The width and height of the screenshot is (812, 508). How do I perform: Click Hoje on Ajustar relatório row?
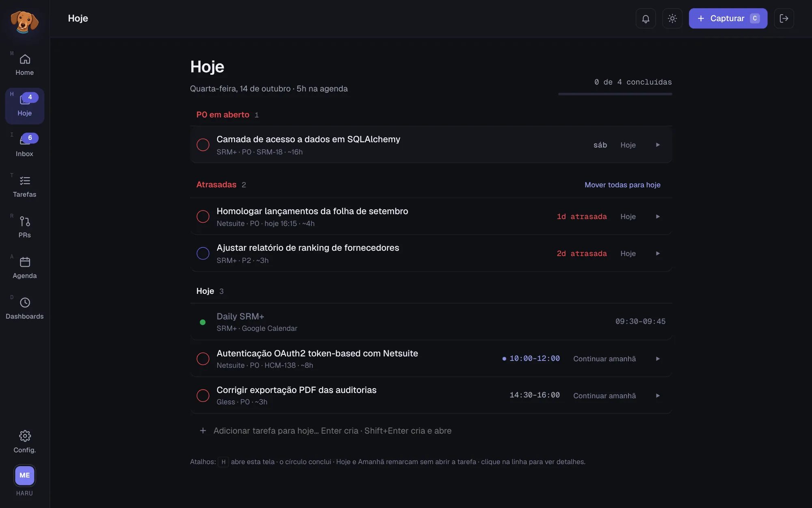point(628,254)
